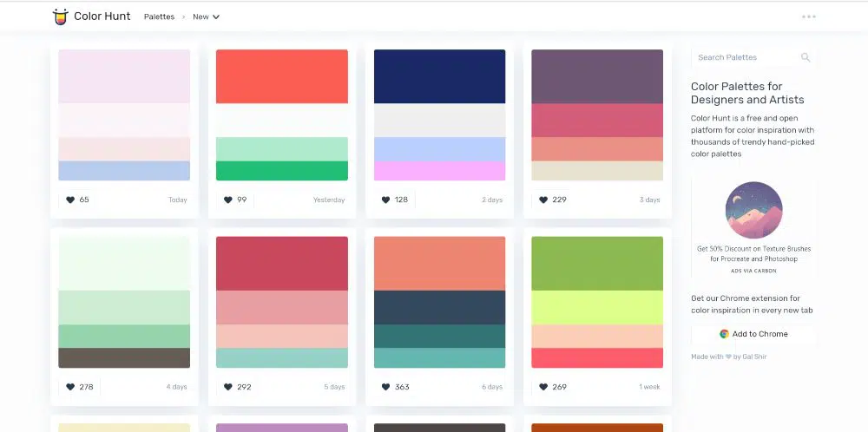The width and height of the screenshot is (868, 432).
Task: Click the heart icon beside 363
Action: point(386,387)
